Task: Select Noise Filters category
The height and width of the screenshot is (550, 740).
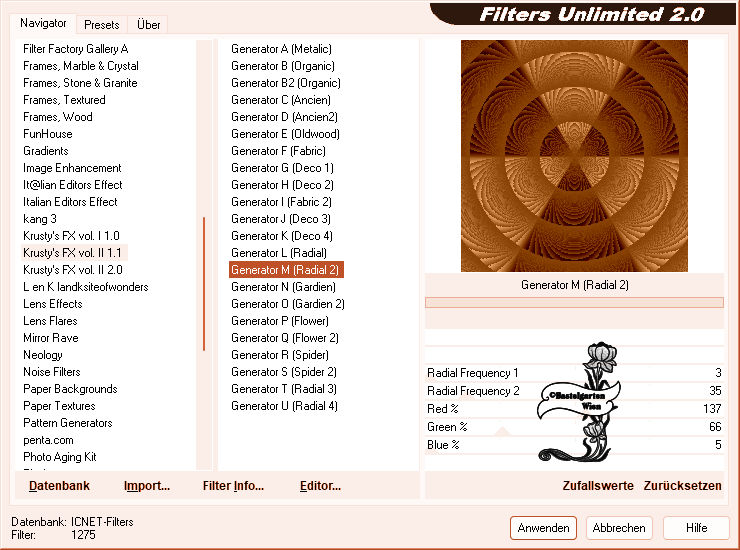Action: pos(52,372)
